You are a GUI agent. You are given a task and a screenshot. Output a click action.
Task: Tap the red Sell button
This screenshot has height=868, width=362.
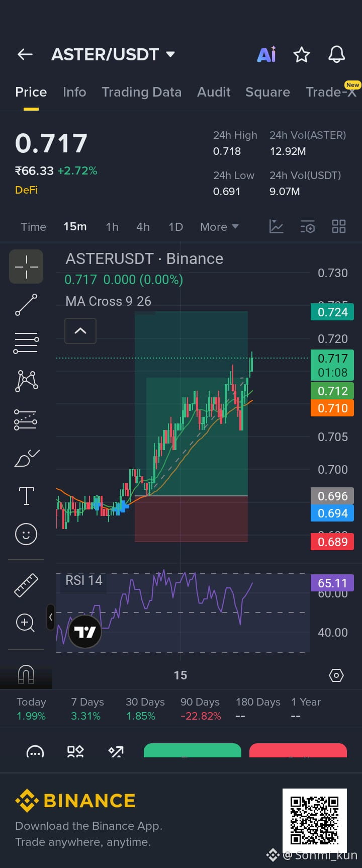[x=298, y=750]
